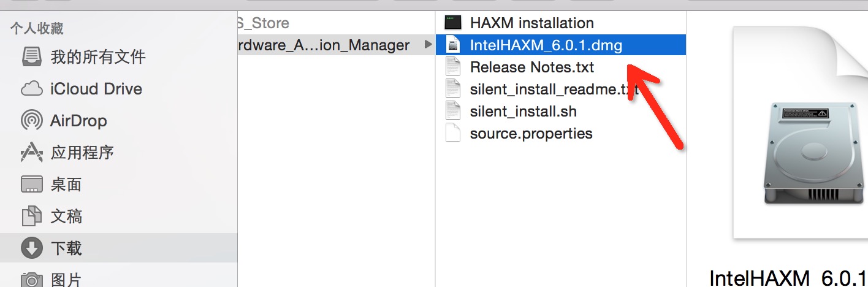
Task: Select the Release Notes.txt file
Action: pyautogui.click(x=531, y=67)
